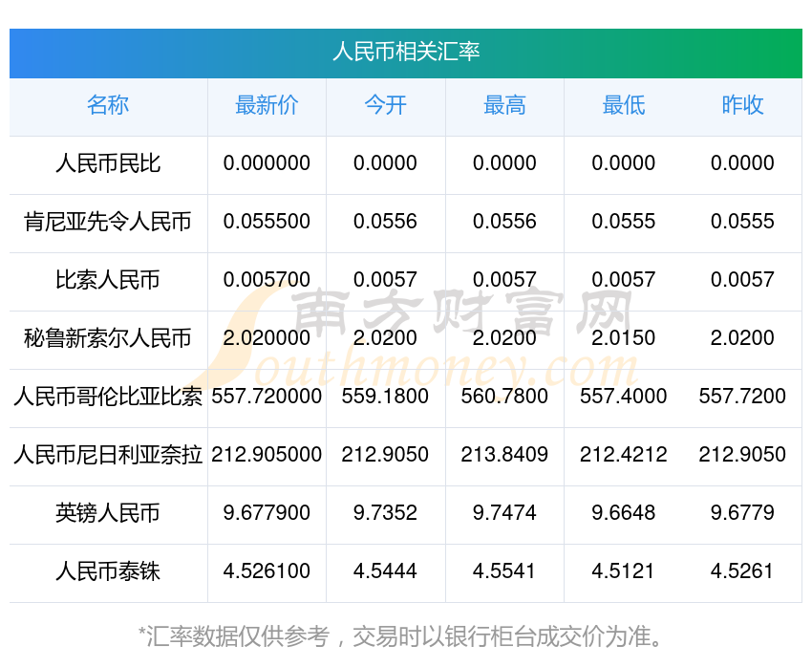
Task: Click 昨收 value 557.7200
Action: (742, 397)
